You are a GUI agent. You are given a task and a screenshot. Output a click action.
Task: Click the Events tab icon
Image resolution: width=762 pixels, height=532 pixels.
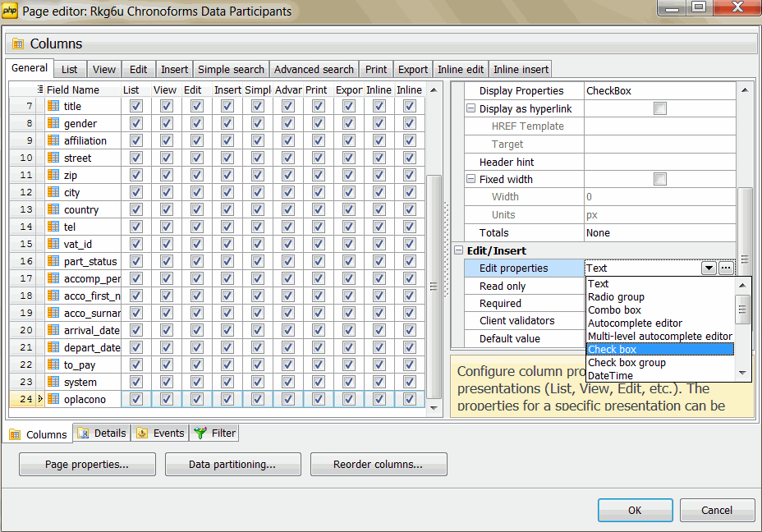(x=142, y=433)
